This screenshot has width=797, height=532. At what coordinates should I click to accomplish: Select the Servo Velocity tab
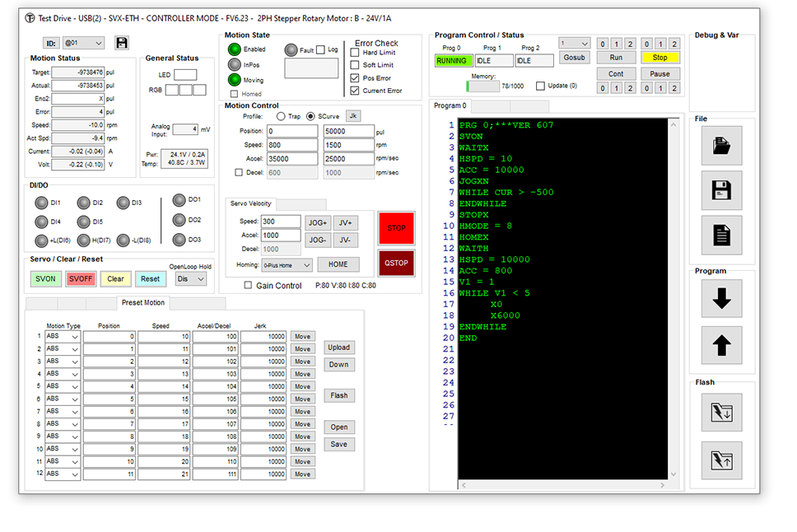250,203
